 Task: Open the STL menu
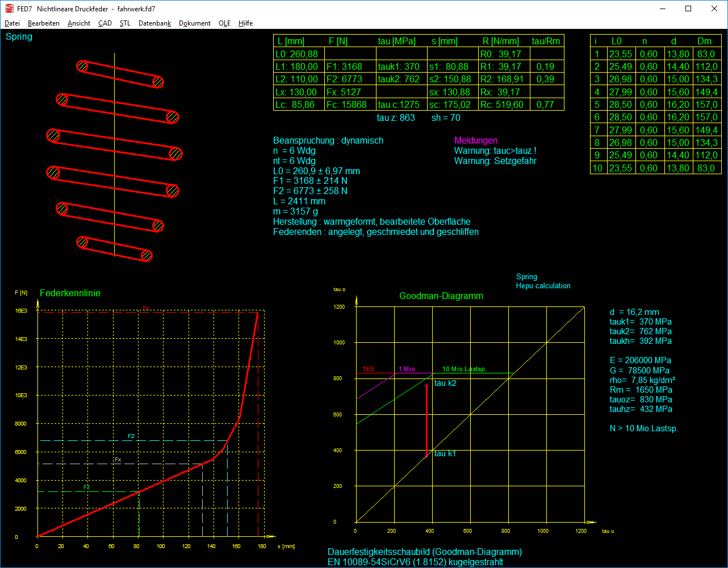click(125, 23)
